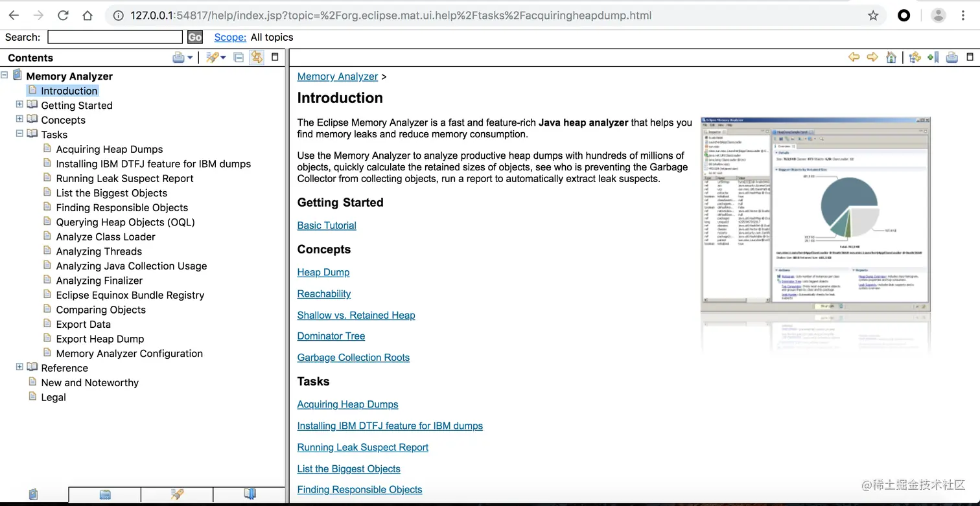Screen dimensions: 980x506
Task: Show current topic in Table of Contents
Action: click(x=914, y=57)
